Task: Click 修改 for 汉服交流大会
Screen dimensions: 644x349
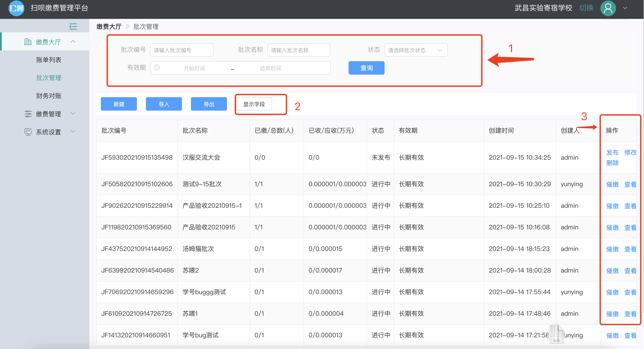Action: click(630, 152)
